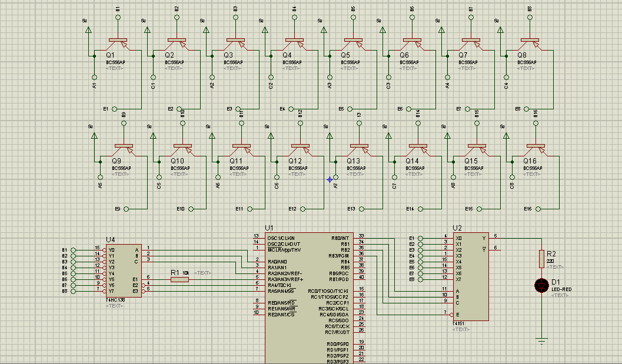Click the OSC1/CLKIN pin name on U1

[281, 238]
